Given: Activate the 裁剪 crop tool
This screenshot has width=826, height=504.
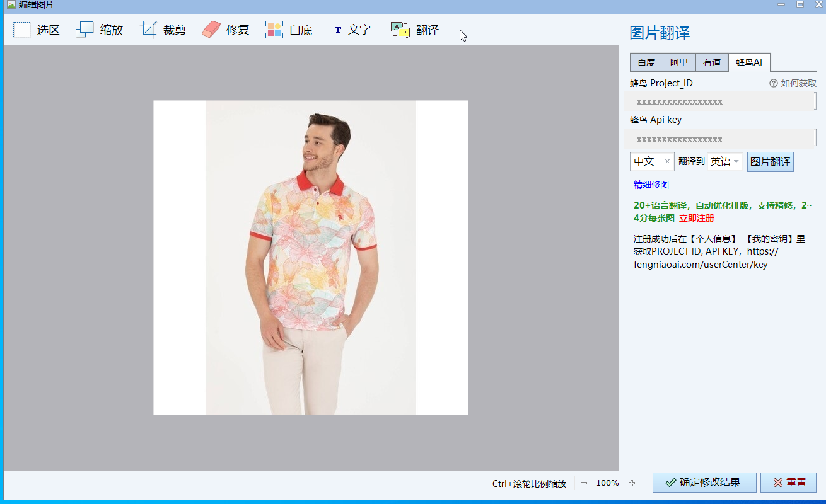Looking at the screenshot, I should click(x=163, y=29).
